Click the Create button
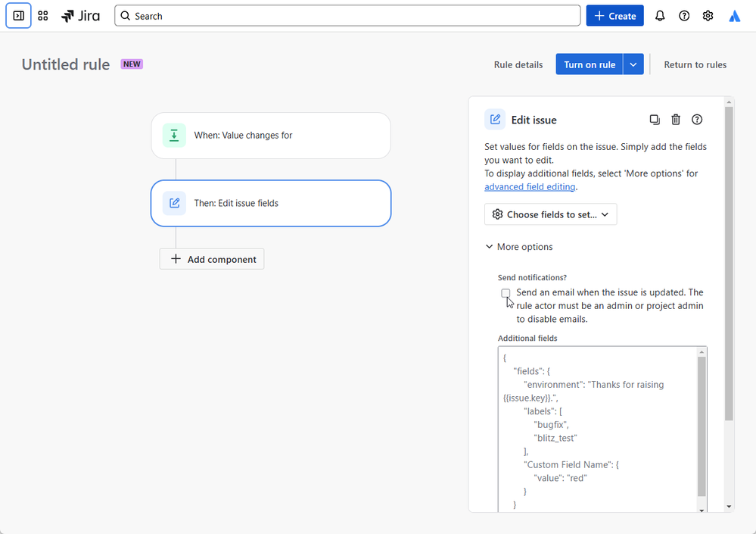The width and height of the screenshot is (756, 534). [x=614, y=16]
